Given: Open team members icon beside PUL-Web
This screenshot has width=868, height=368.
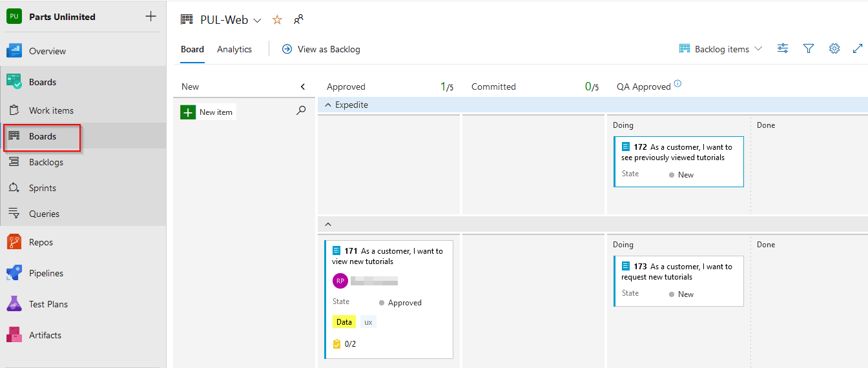Looking at the screenshot, I should tap(298, 20).
